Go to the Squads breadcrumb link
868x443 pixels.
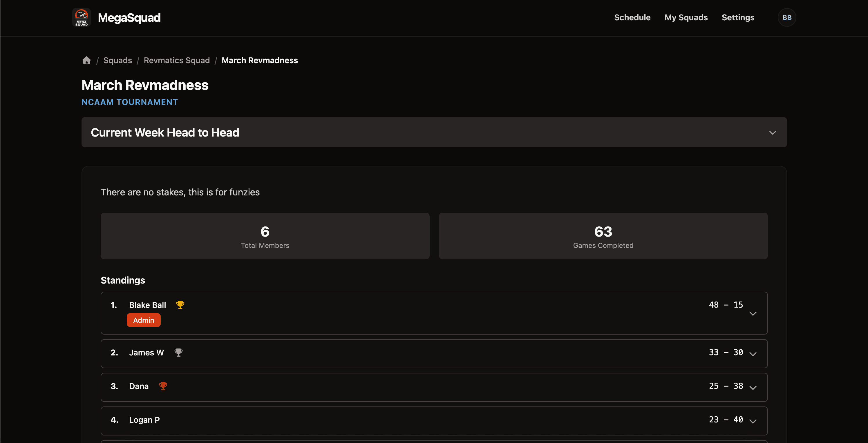coord(117,60)
